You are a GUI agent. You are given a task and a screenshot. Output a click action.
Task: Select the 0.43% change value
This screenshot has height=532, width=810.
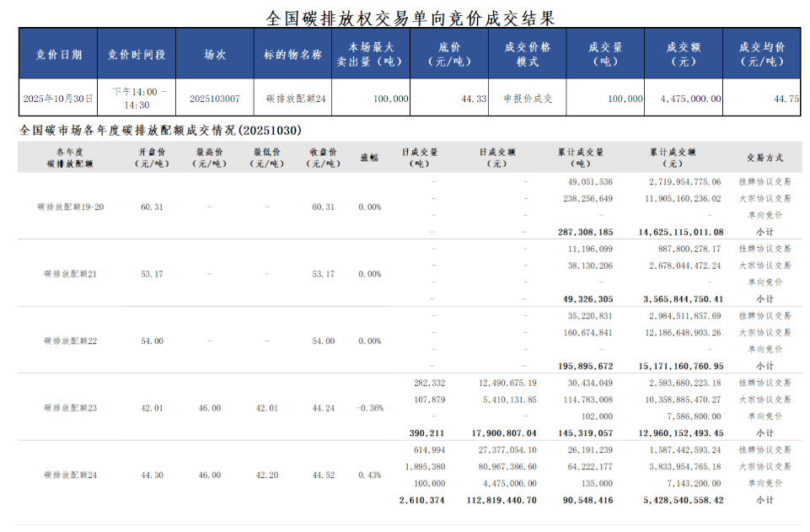(369, 476)
